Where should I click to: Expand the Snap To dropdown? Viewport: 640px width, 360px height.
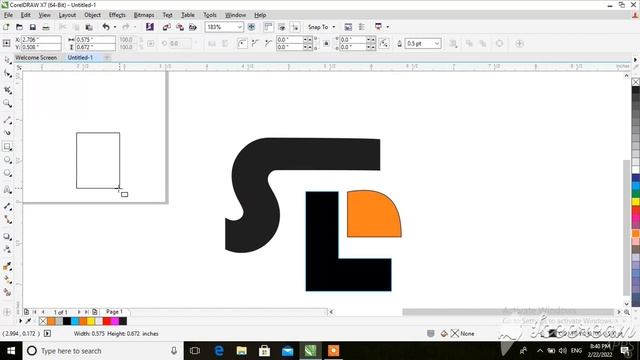coord(334,27)
